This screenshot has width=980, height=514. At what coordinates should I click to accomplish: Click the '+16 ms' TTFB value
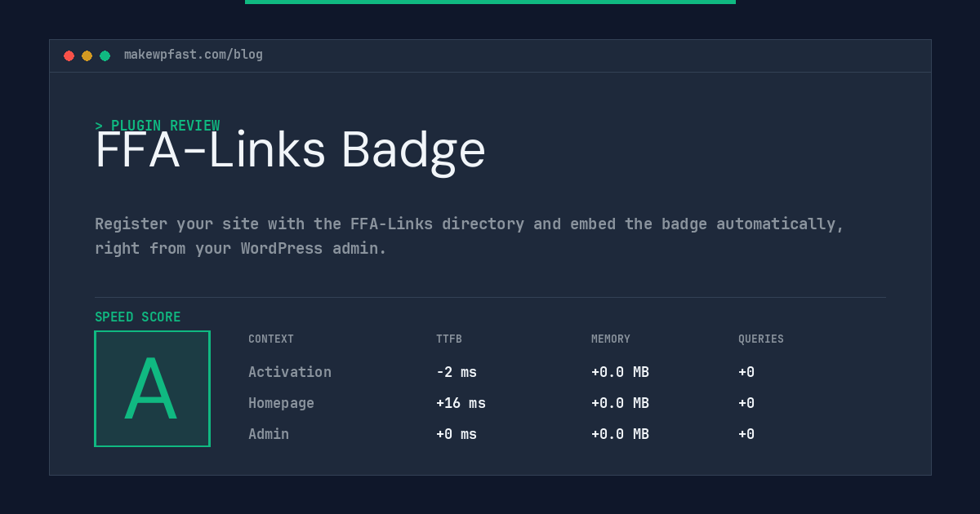pos(461,403)
